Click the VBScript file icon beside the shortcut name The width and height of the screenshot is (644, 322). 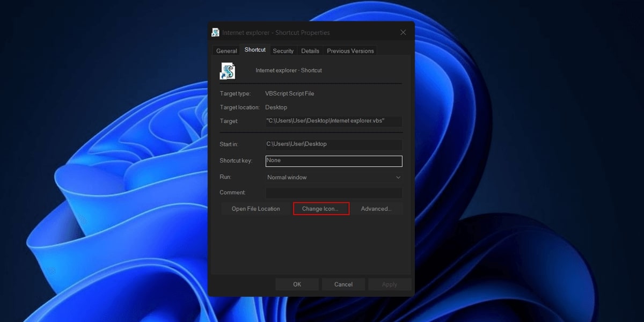click(x=228, y=70)
